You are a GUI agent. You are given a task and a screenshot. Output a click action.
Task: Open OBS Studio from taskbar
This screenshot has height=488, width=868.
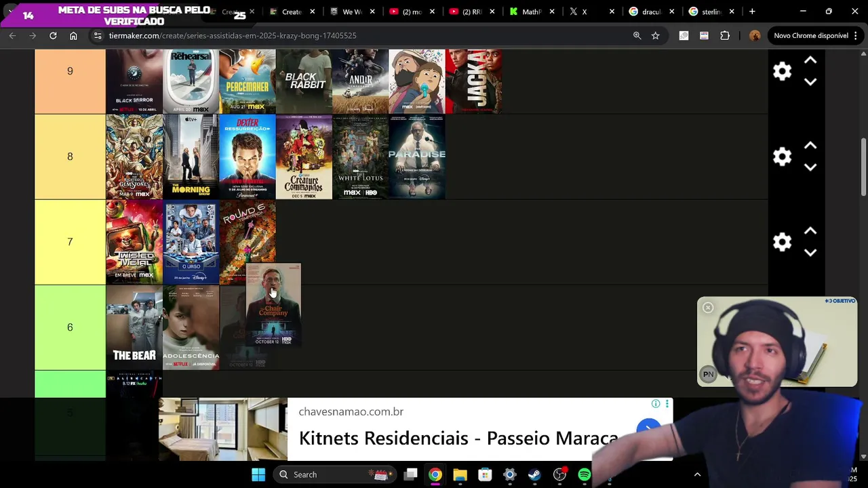(559, 474)
